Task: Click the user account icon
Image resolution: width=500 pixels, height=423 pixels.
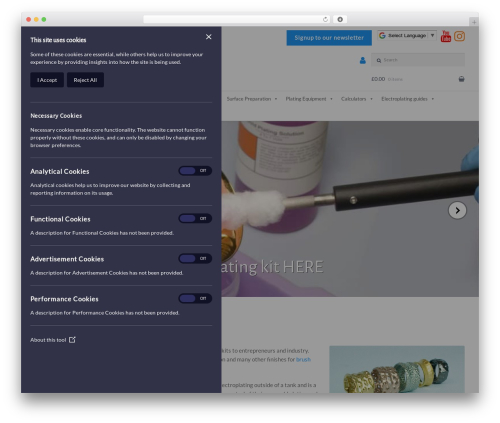Action: [363, 60]
